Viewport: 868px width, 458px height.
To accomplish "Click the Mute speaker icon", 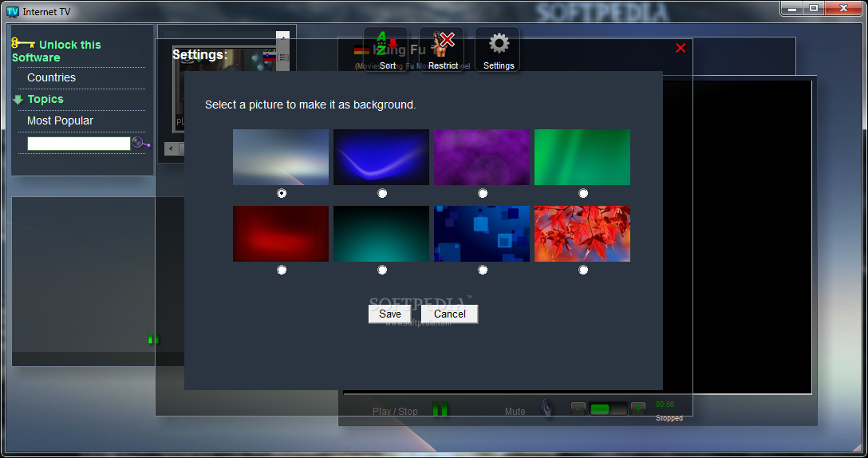I will (x=546, y=409).
